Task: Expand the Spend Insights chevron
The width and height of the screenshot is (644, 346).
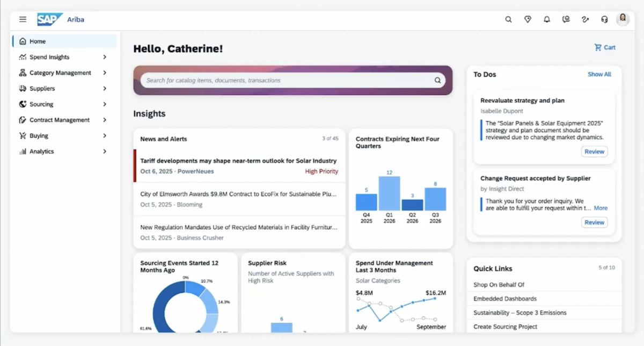Action: pyautogui.click(x=105, y=57)
